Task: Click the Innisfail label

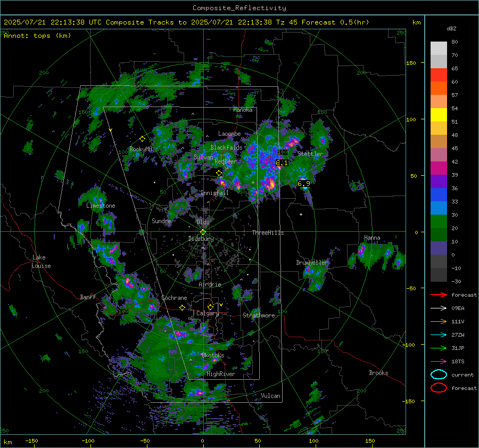Action: click(x=214, y=193)
